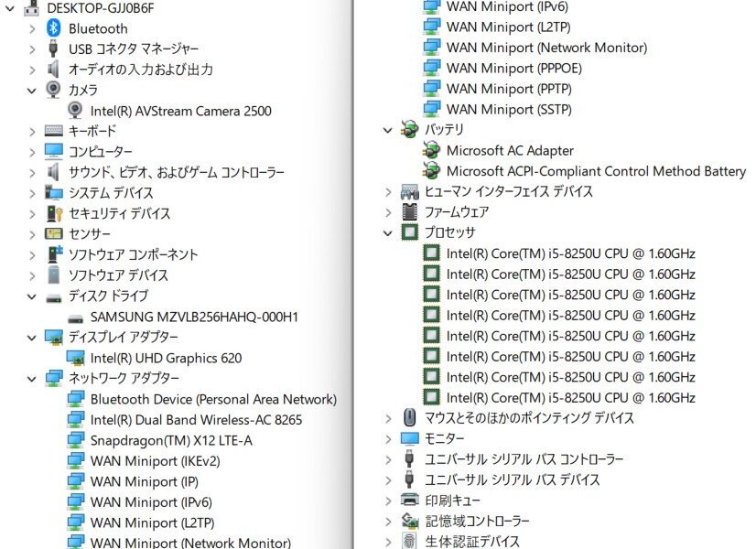Click the SAMSUNG MZVLB256HAHQ disk drive icon

(75, 315)
